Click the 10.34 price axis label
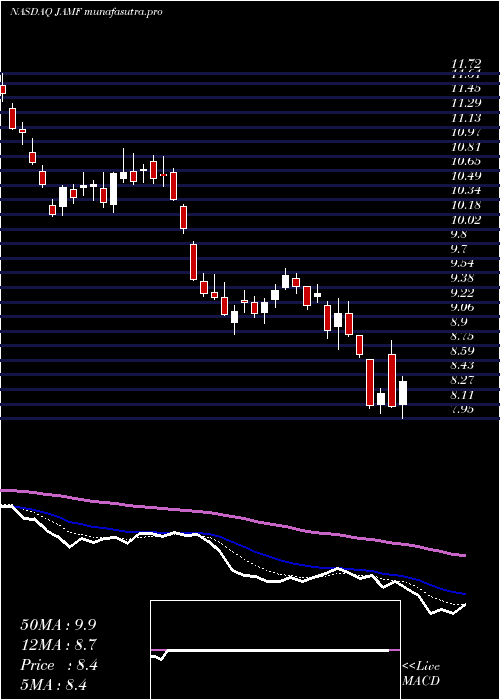Screen dimensions: 500x700 click(x=466, y=191)
